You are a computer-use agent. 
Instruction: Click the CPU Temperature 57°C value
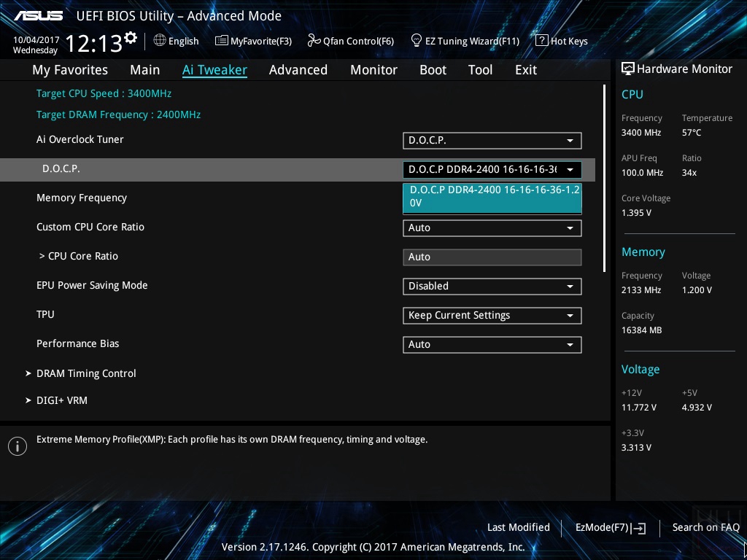692,133
